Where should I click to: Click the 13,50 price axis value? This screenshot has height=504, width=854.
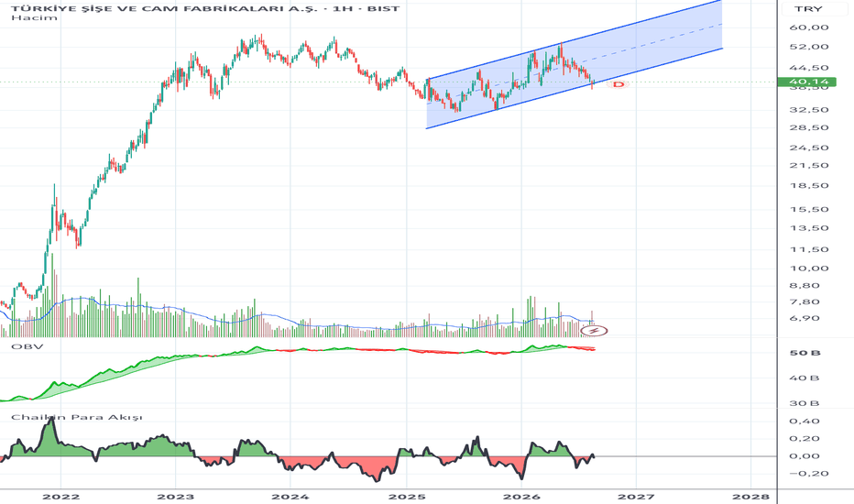[x=809, y=228]
